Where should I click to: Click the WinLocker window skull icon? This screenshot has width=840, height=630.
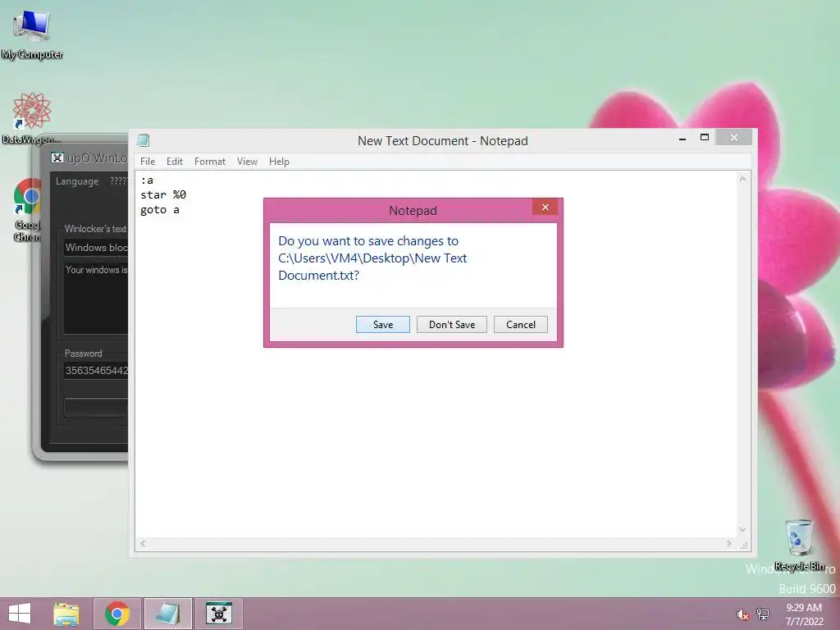57,157
